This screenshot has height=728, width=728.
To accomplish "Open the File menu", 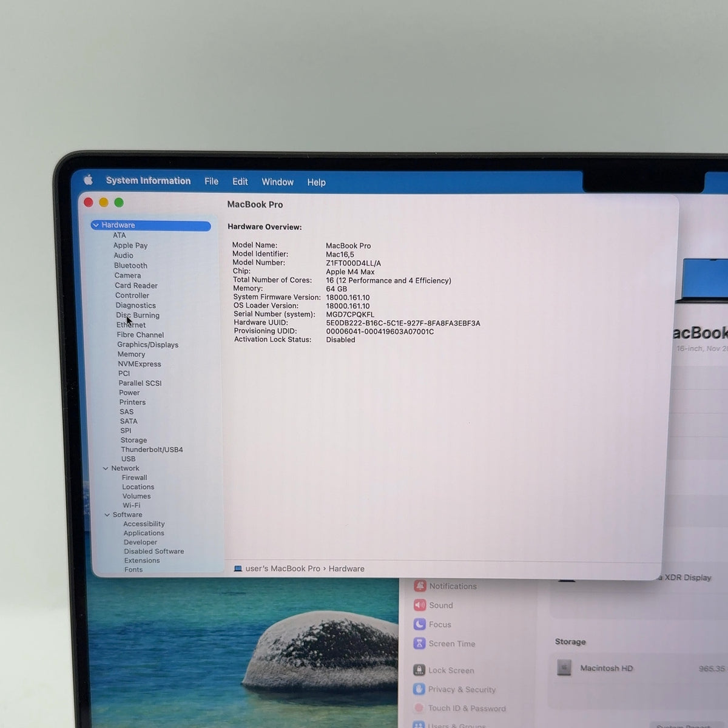I will [211, 181].
